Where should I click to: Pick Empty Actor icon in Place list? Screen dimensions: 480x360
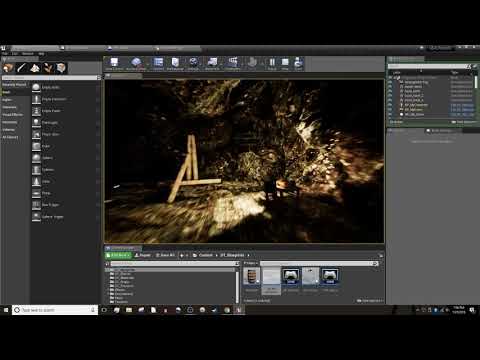(x=36, y=87)
